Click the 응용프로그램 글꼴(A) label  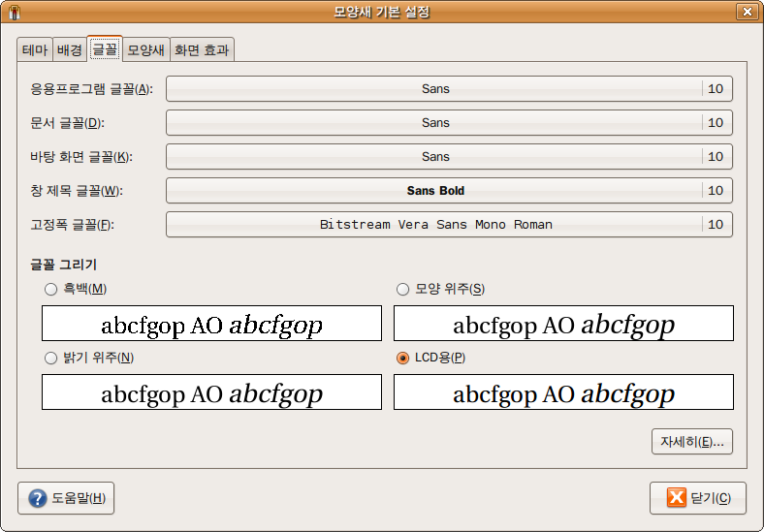pos(91,89)
